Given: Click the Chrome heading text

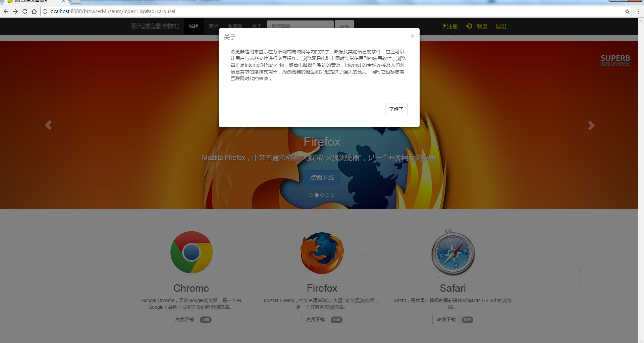Looking at the screenshot, I should pos(191,288).
